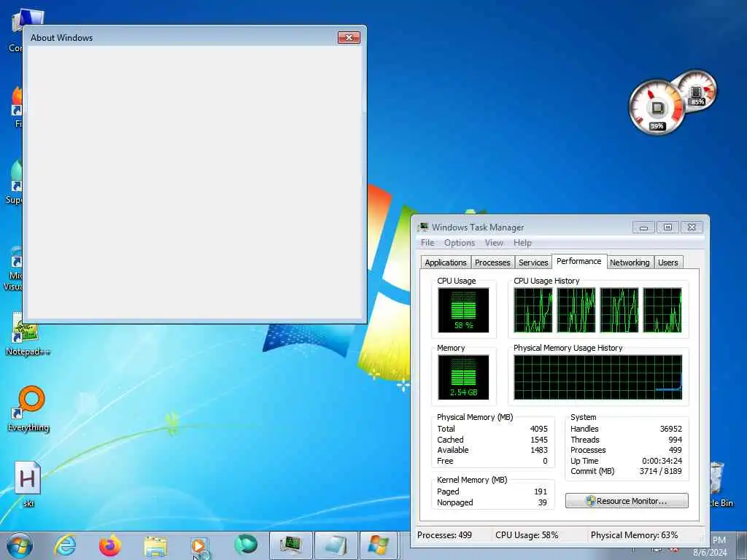
Task: Click the Commit value 3714 / 8189
Action: point(660,472)
